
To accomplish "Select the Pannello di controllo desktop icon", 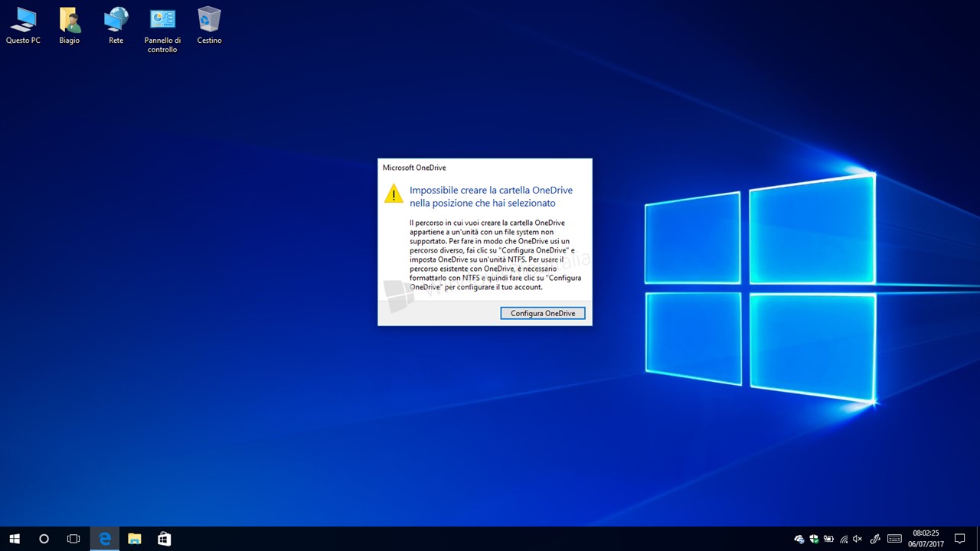I will click(163, 30).
